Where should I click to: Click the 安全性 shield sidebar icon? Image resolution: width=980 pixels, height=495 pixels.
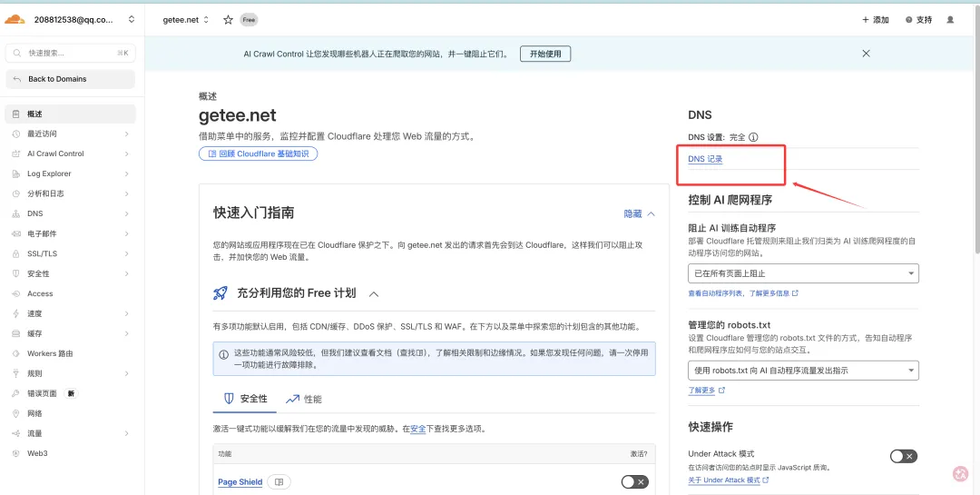[16, 274]
